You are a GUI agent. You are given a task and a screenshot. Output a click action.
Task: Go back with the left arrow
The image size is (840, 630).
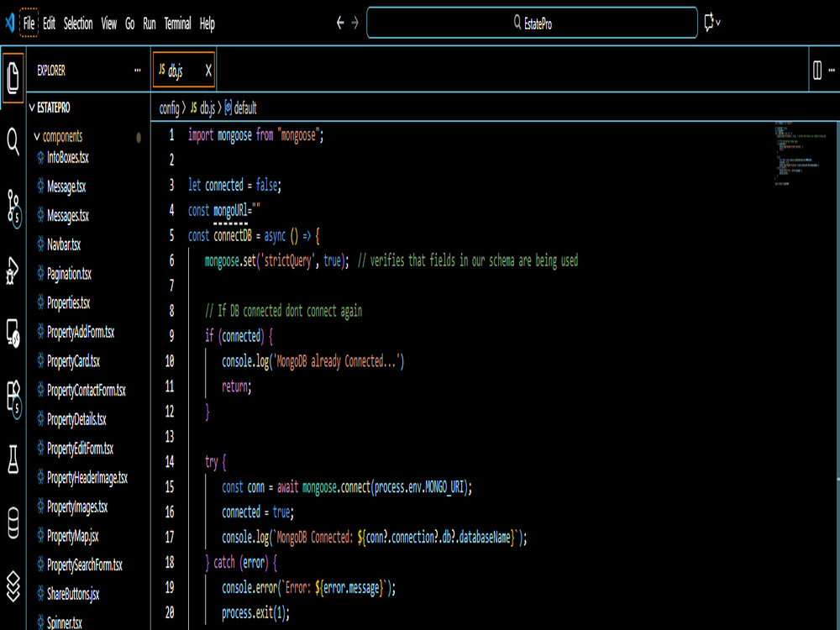coord(339,23)
